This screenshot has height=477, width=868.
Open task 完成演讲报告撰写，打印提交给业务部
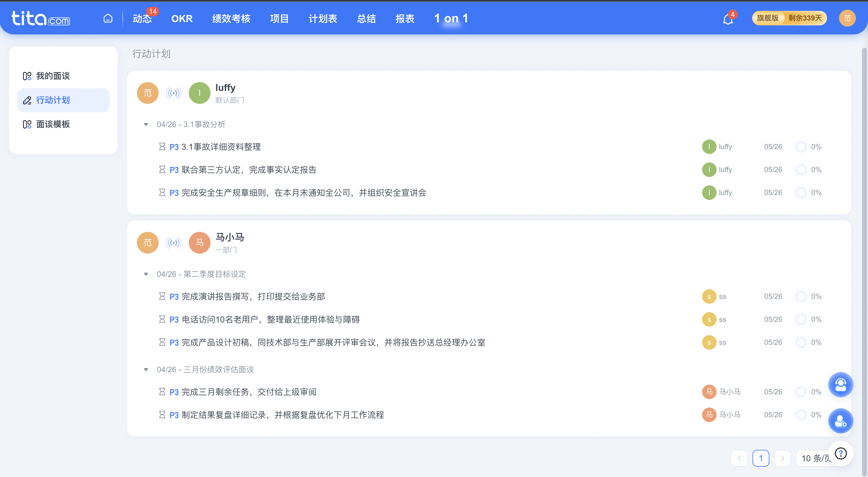click(x=253, y=296)
